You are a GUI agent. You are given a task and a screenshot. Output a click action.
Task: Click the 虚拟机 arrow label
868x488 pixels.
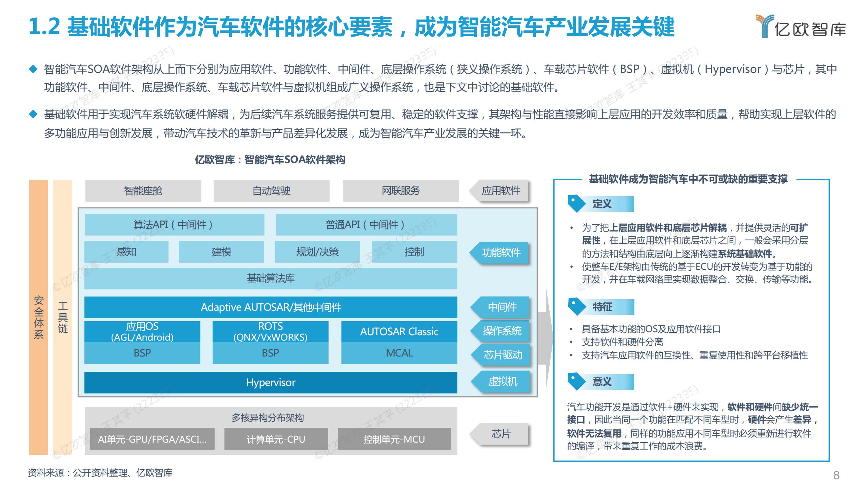coord(500,382)
